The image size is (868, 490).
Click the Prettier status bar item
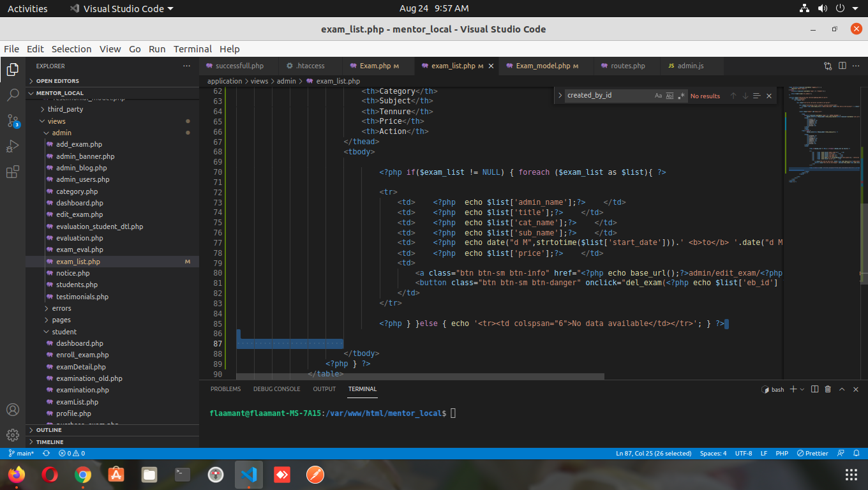(x=812, y=454)
